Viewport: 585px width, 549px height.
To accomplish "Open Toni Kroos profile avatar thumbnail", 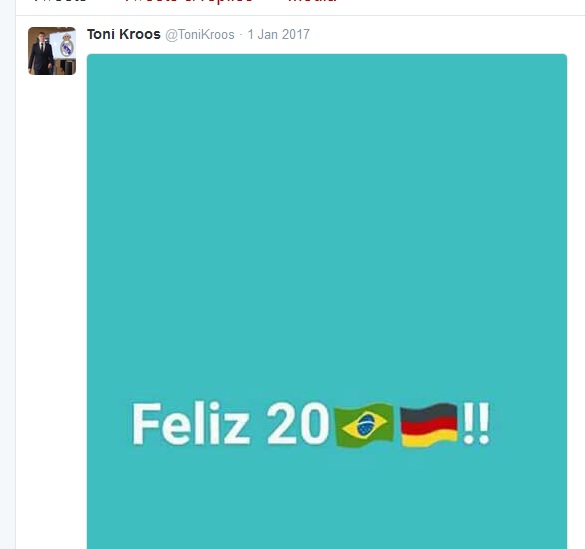I will pos(52,51).
